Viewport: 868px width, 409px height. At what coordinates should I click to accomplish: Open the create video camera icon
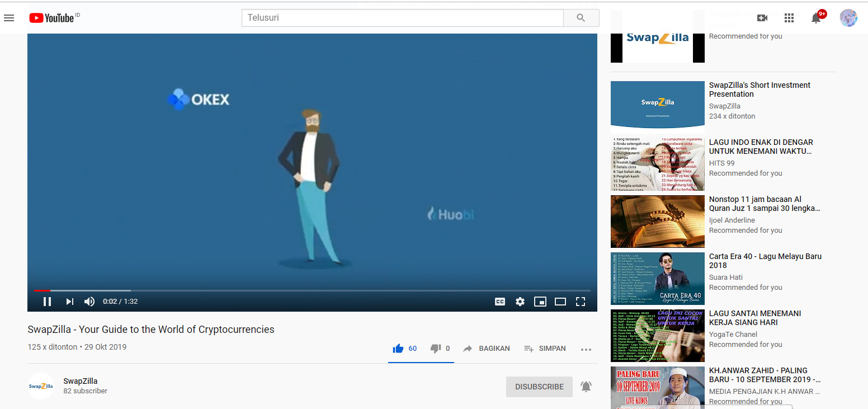pyautogui.click(x=762, y=18)
